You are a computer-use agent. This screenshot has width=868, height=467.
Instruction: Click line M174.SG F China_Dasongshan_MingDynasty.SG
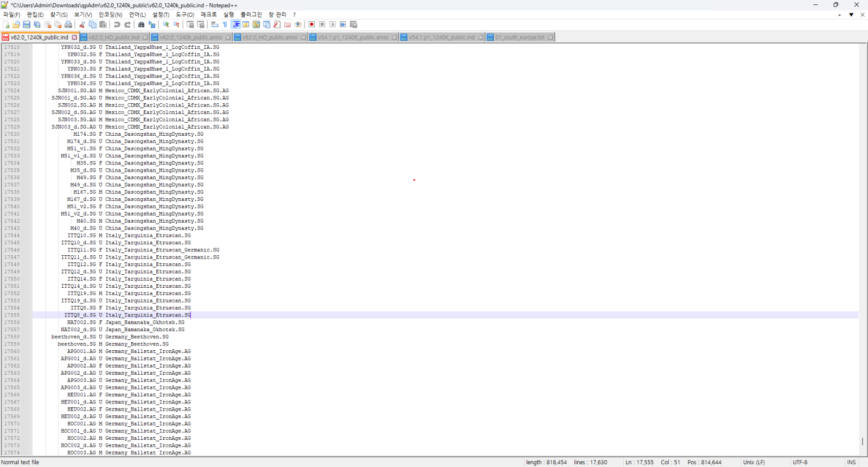click(138, 134)
